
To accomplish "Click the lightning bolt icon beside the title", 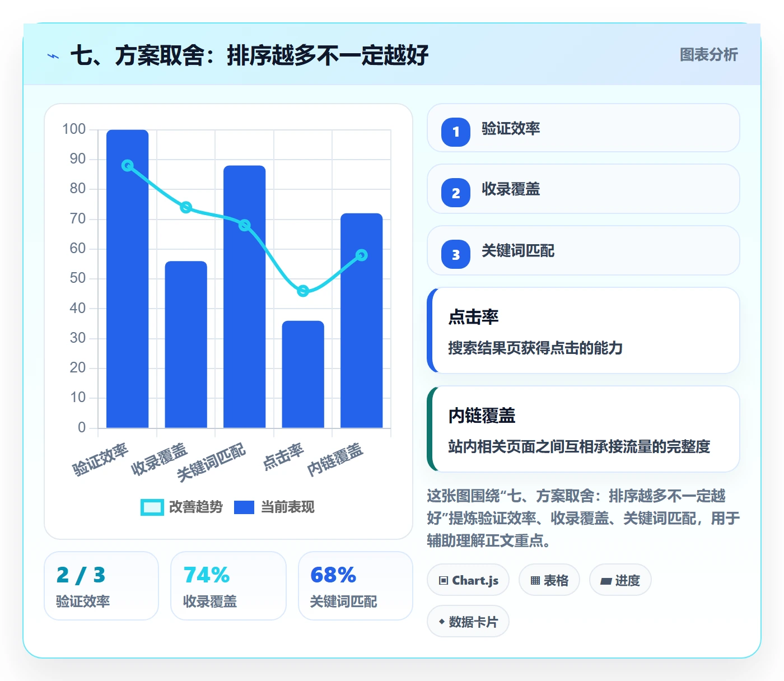I will point(53,56).
